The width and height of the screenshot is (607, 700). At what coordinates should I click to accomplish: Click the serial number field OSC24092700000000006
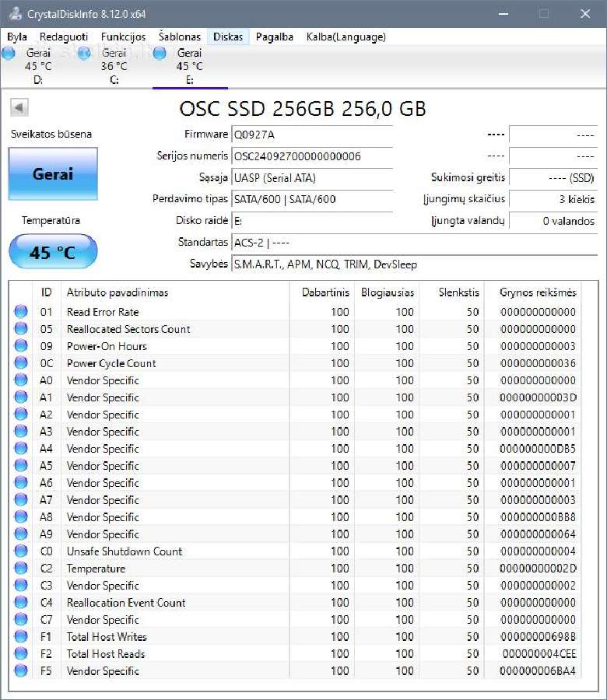pos(312,156)
